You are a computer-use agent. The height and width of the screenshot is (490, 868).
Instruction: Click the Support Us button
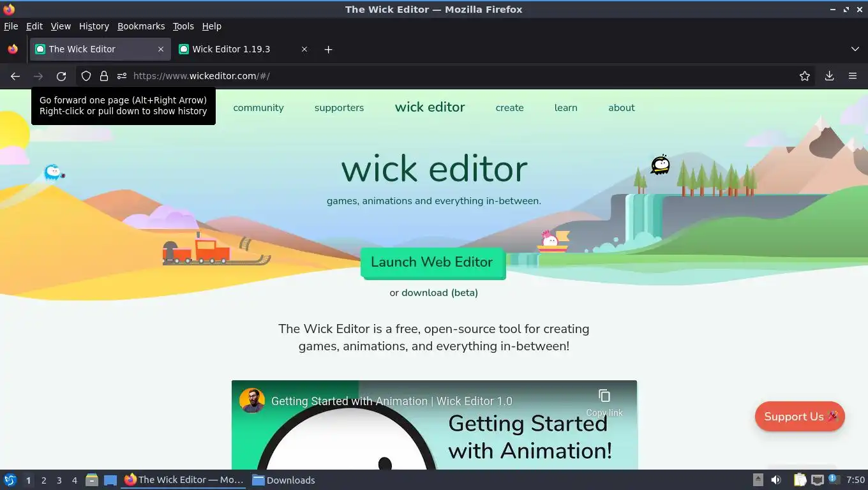pyautogui.click(x=800, y=417)
